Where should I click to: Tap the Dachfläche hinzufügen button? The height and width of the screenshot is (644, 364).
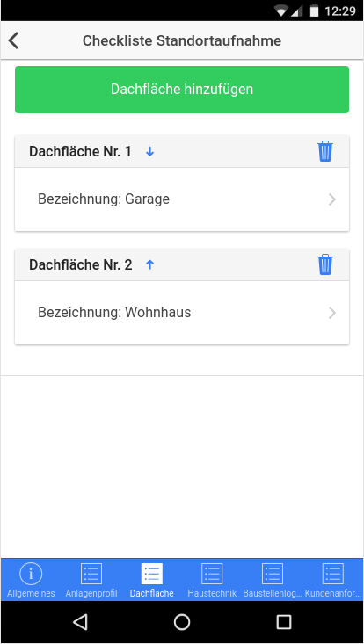click(182, 90)
